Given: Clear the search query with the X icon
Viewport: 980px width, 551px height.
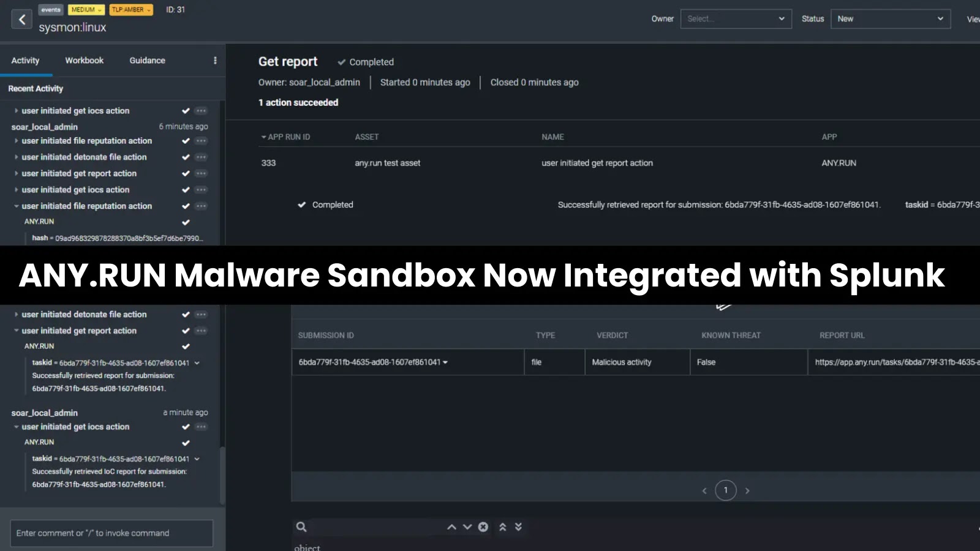Looking at the screenshot, I should (483, 527).
